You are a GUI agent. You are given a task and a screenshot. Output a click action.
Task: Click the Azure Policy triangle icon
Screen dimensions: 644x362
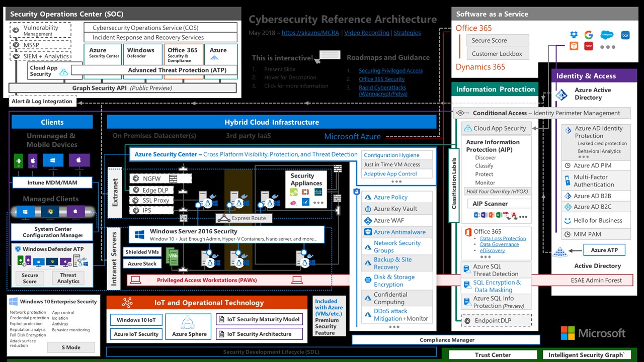(368, 198)
